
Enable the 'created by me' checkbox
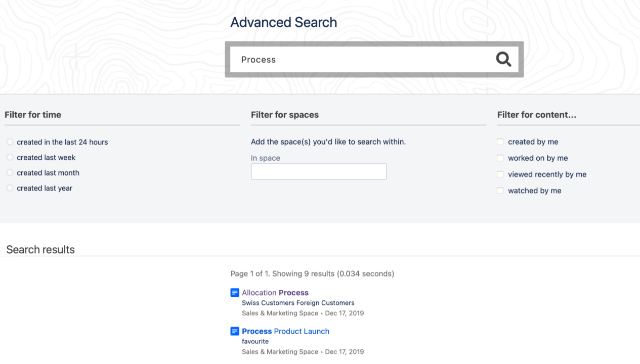click(500, 142)
